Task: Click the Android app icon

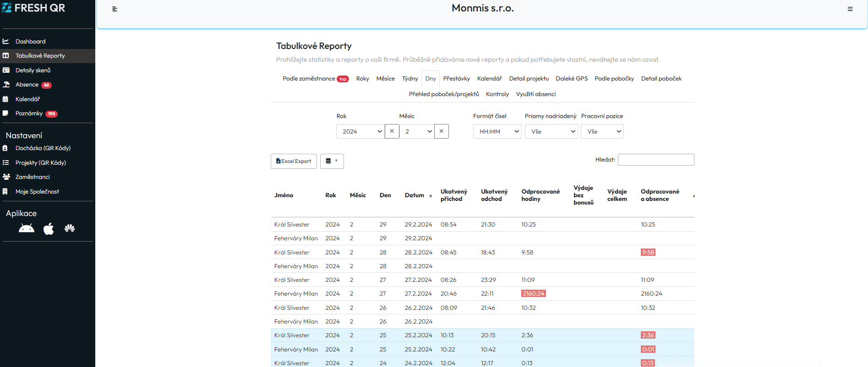Action: coord(27,228)
